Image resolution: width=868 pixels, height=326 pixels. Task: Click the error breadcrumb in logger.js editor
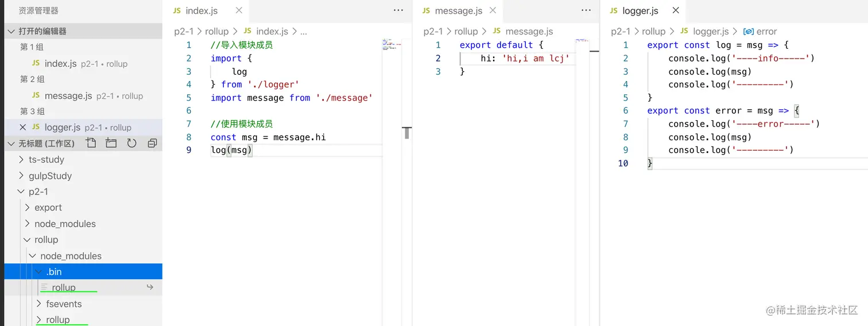click(766, 32)
